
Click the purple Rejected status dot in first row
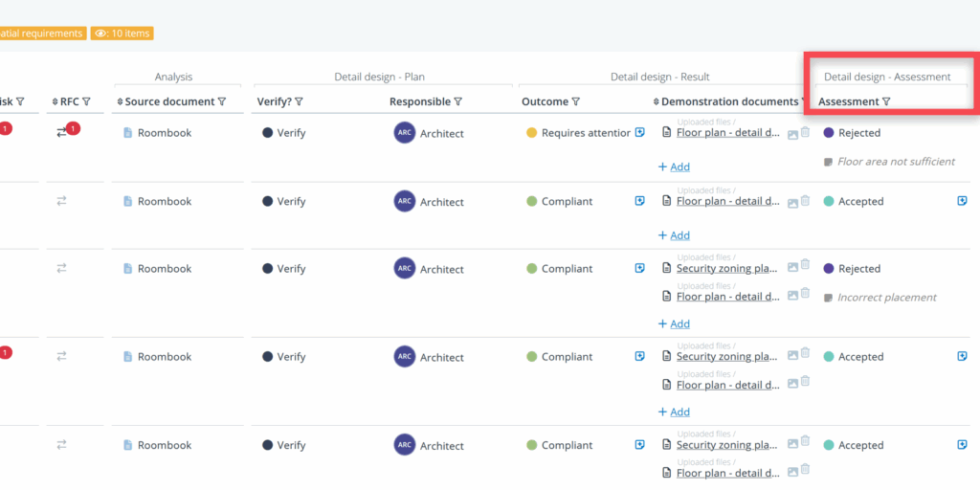point(829,133)
